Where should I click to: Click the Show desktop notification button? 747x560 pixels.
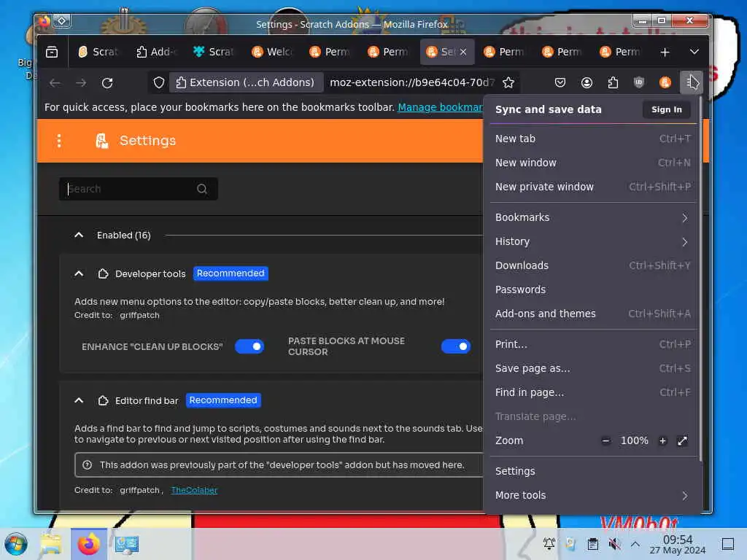point(727,544)
